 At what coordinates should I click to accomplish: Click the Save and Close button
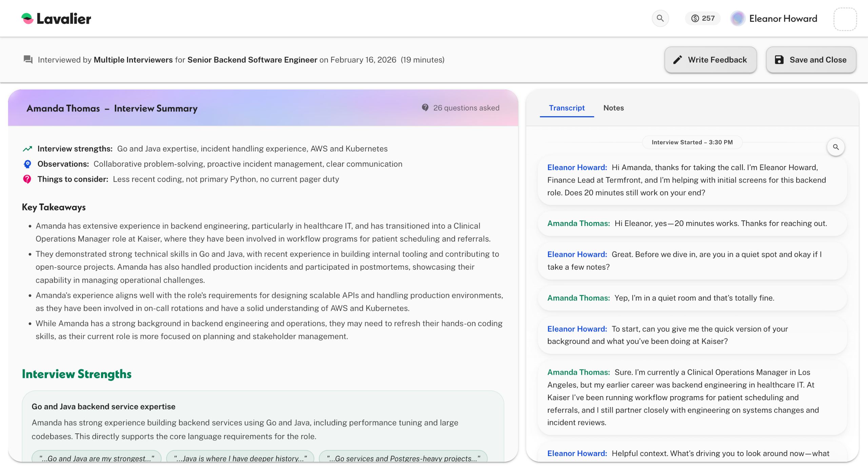[811, 60]
